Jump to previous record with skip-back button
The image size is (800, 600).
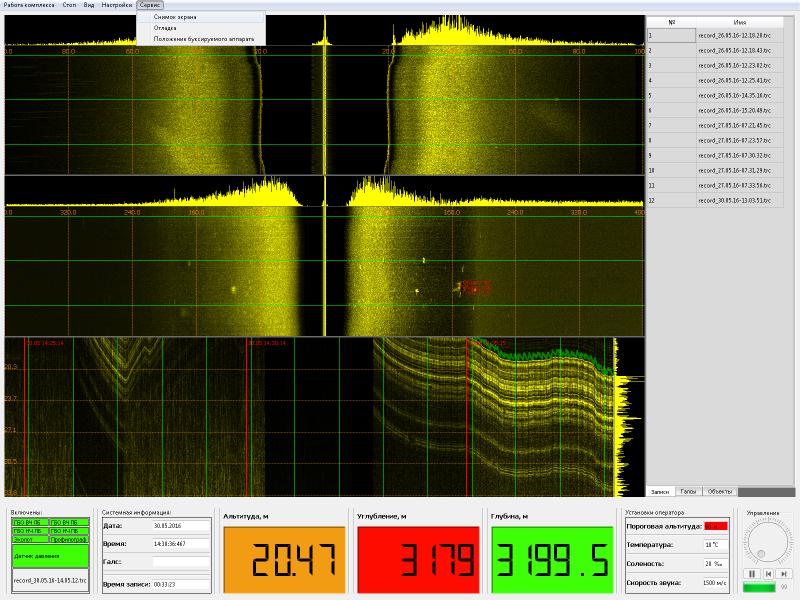coord(768,573)
